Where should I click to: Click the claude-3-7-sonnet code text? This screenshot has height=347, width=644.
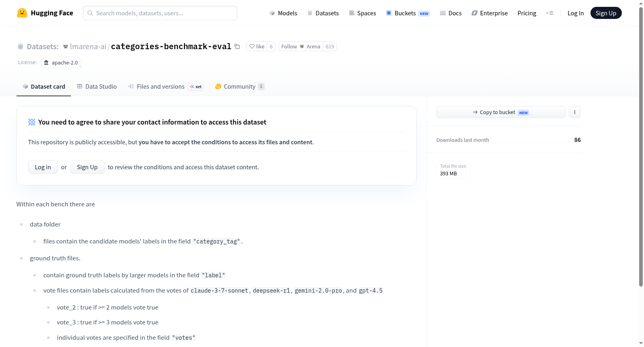[219, 291]
